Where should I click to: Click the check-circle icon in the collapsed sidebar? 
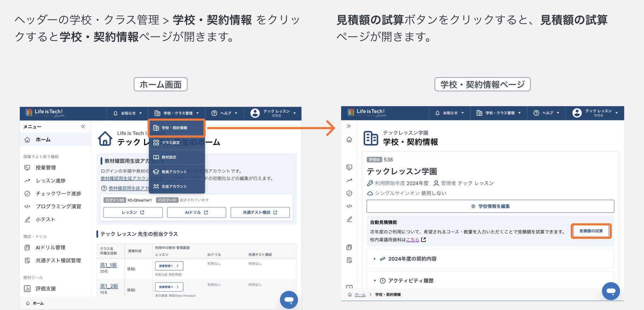point(349,193)
